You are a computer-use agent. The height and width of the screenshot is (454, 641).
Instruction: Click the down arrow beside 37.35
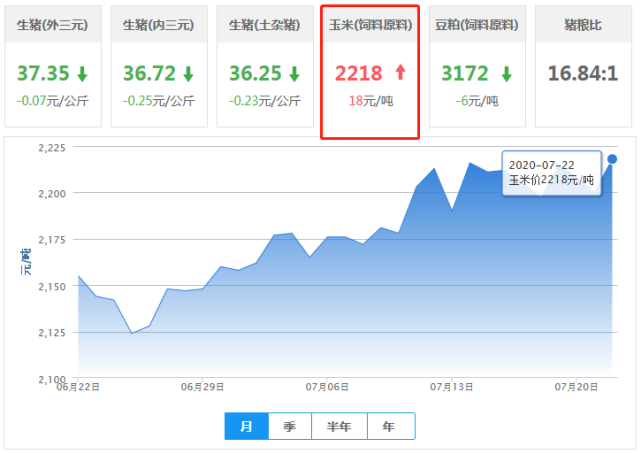click(83, 74)
